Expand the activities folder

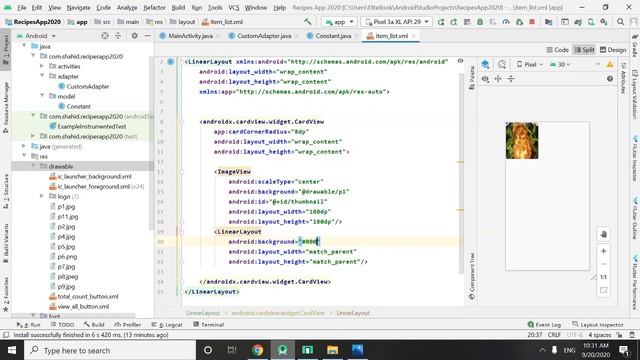point(42,66)
